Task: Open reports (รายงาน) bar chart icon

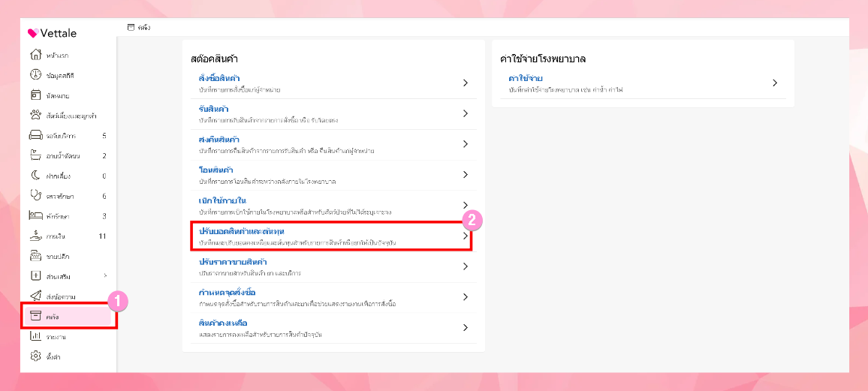Action: pos(35,336)
